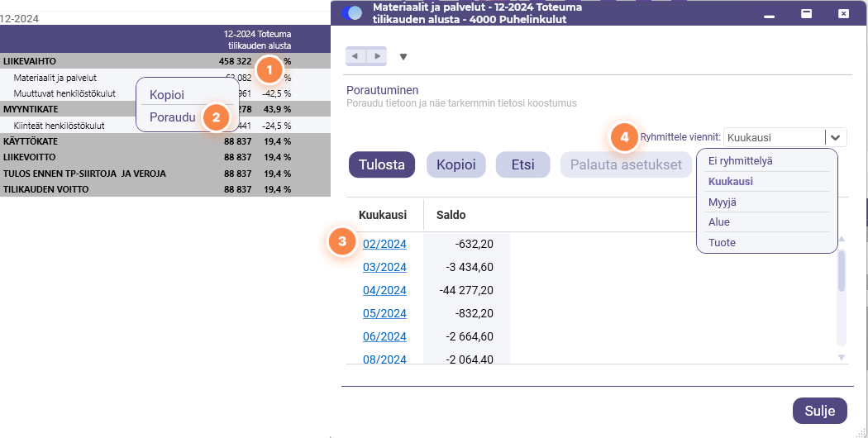Click the Palauta asetukset button

click(626, 164)
